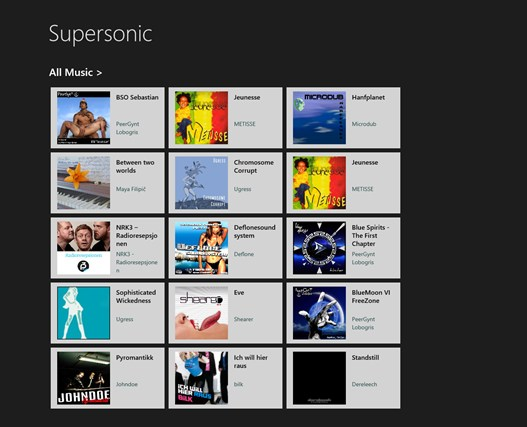Open the Between two worlds piano cover
The height and width of the screenshot is (427, 527).
[x=84, y=183]
